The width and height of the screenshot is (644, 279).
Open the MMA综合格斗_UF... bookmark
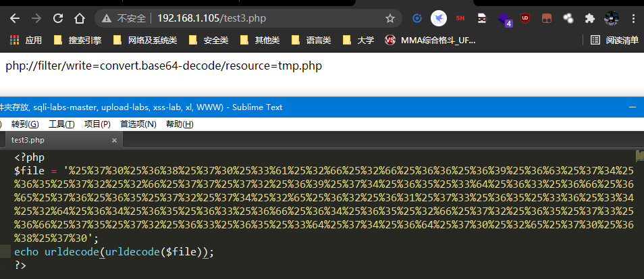tap(430, 40)
